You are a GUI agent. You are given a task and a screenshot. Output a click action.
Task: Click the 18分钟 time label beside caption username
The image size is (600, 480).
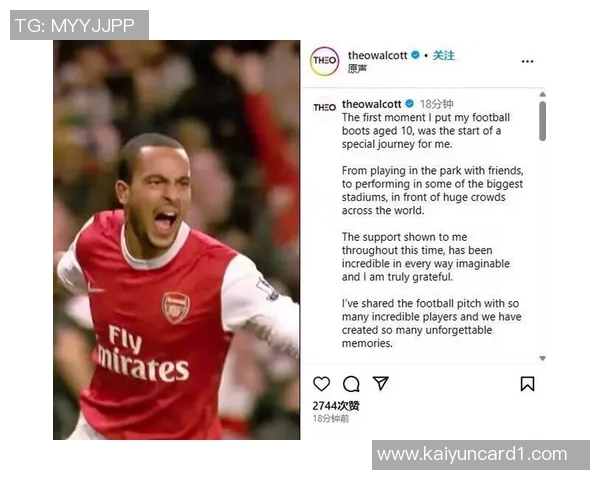pos(436,104)
